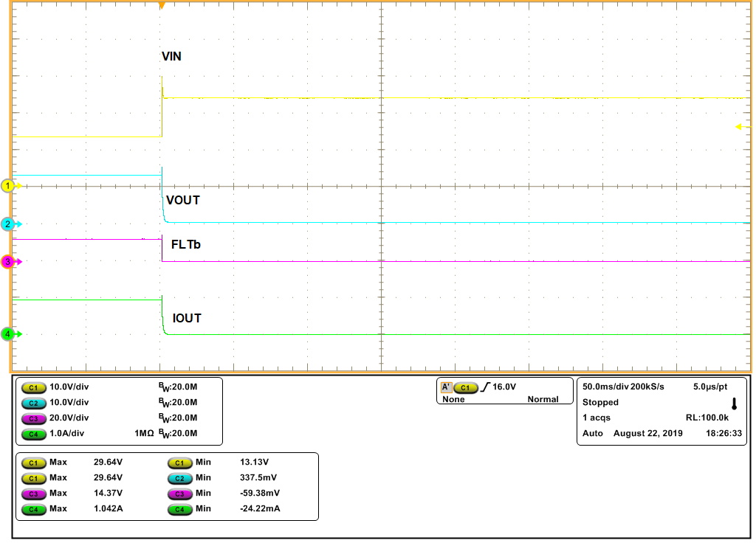756x543 pixels.
Task: Switch to the A' C1 trigger setup panel
Action: point(444,388)
